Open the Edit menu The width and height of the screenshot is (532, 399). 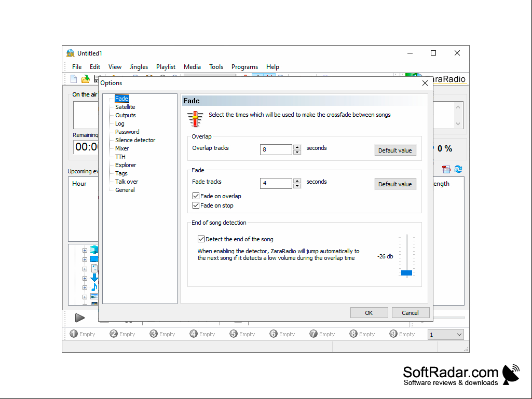94,67
